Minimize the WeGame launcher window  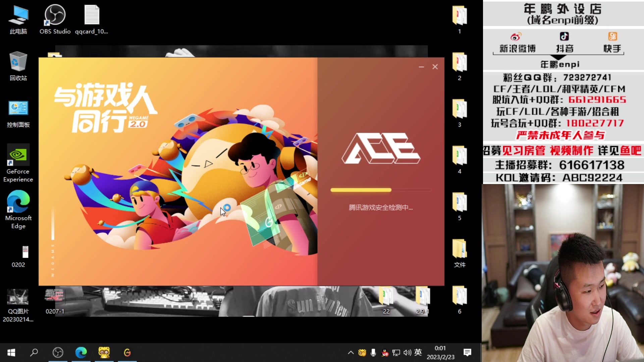coord(421,67)
